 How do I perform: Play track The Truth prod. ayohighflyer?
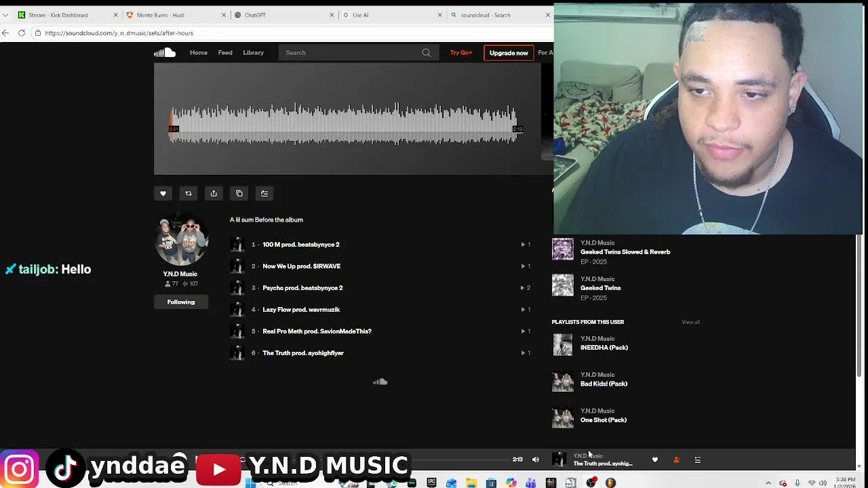(303, 353)
